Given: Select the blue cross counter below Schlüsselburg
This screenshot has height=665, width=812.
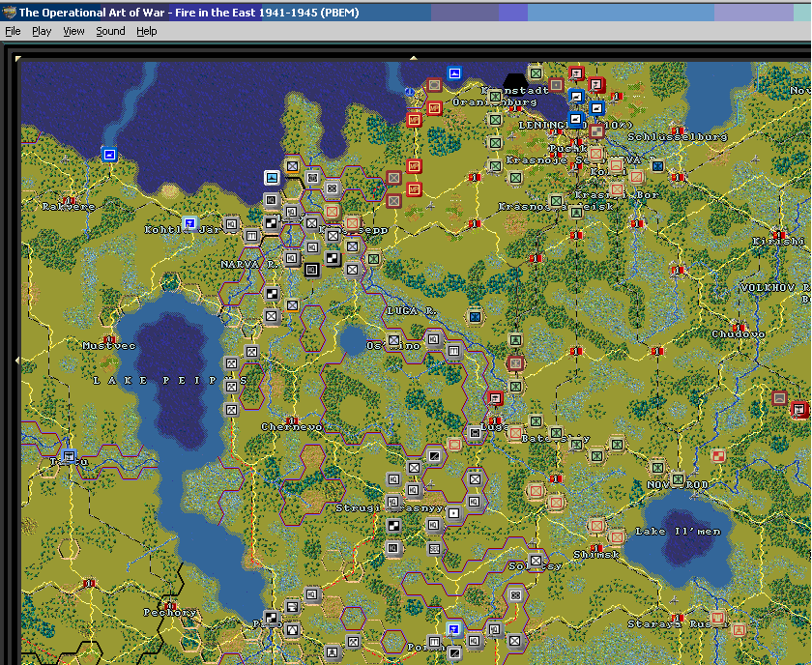Looking at the screenshot, I should coord(657,166).
